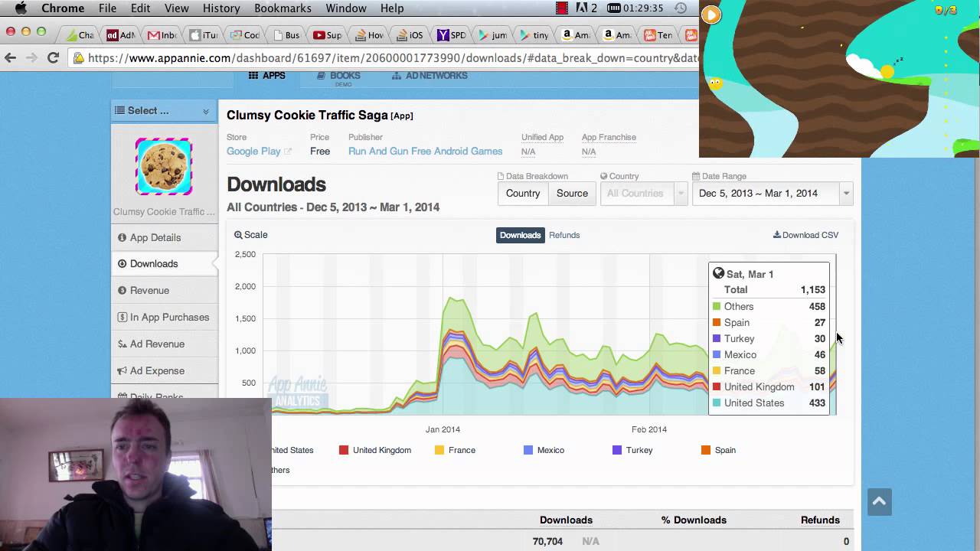Open the Date Range dropdown
The width and height of the screenshot is (980, 551).
[773, 194]
